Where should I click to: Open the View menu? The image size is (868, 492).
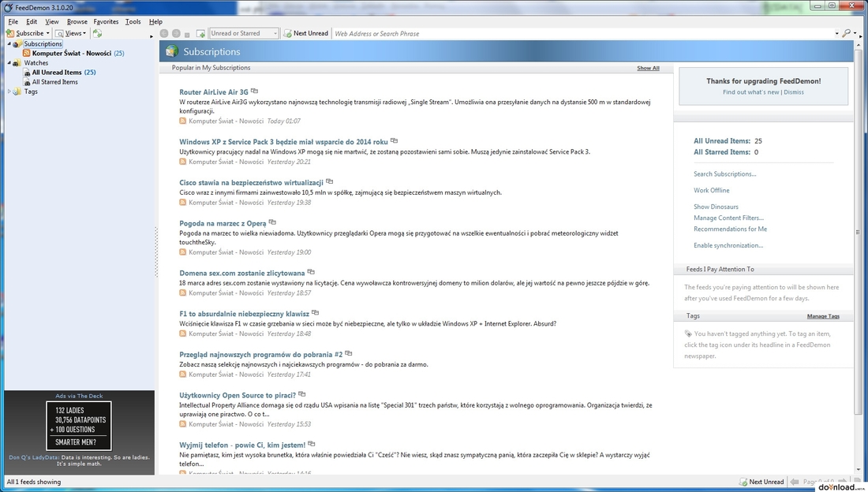tap(52, 21)
